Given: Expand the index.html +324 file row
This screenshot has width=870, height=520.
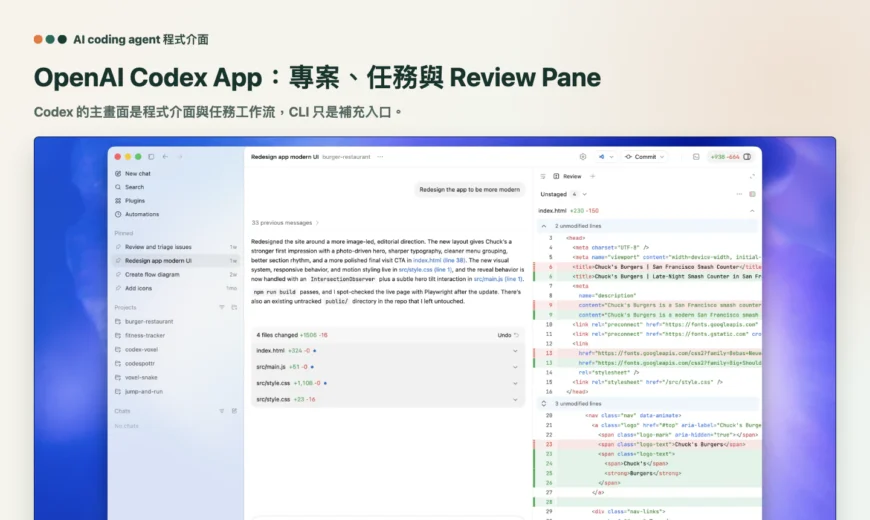Looking at the screenshot, I should pos(387,351).
